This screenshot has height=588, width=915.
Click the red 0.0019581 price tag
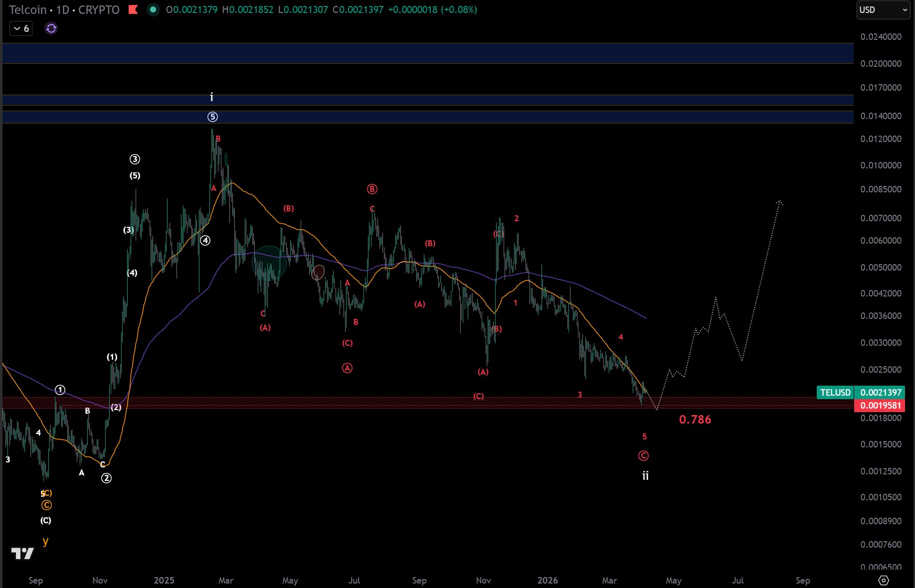[881, 406]
